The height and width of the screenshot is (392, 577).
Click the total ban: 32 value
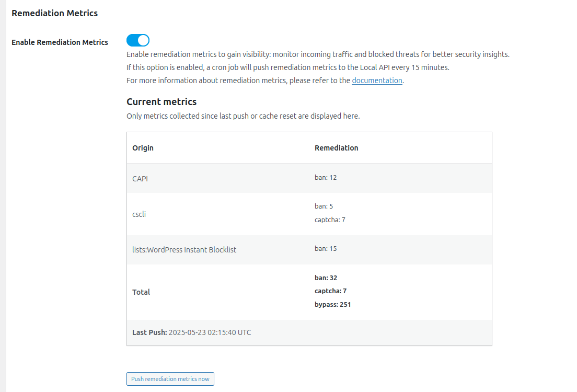[x=326, y=278]
